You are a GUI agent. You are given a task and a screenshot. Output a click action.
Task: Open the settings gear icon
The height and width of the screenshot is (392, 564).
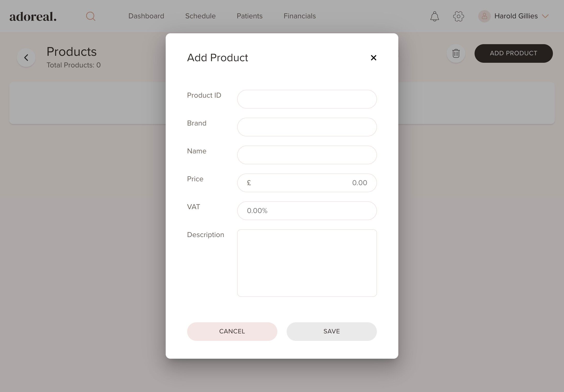(458, 16)
